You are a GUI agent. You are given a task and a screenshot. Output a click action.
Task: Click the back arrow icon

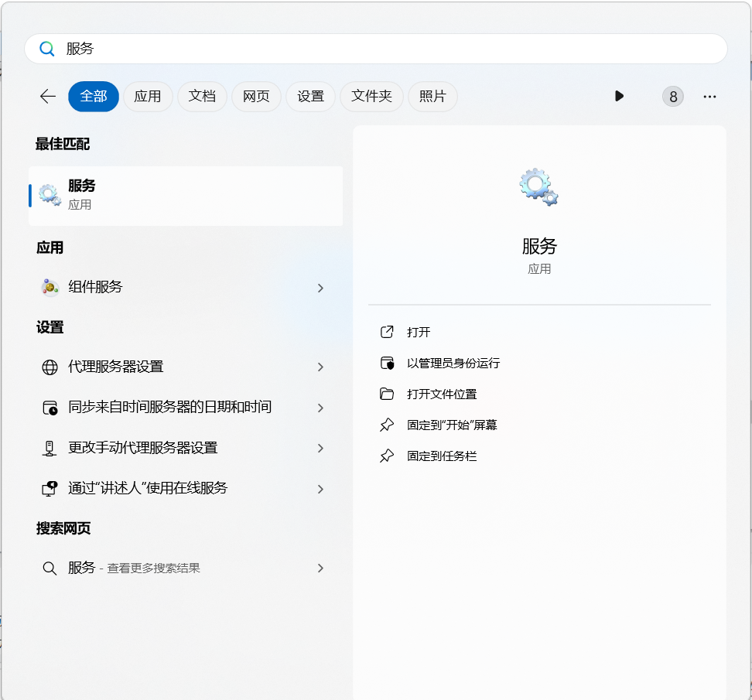click(x=48, y=96)
